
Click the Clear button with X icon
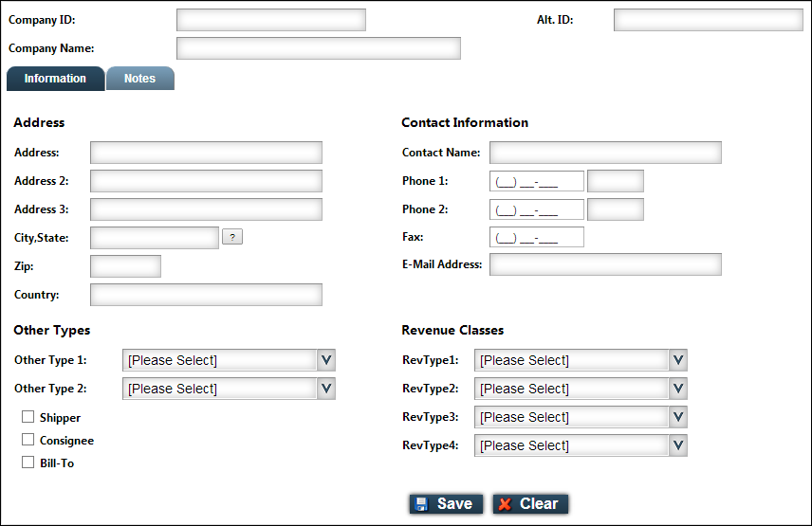click(530, 504)
